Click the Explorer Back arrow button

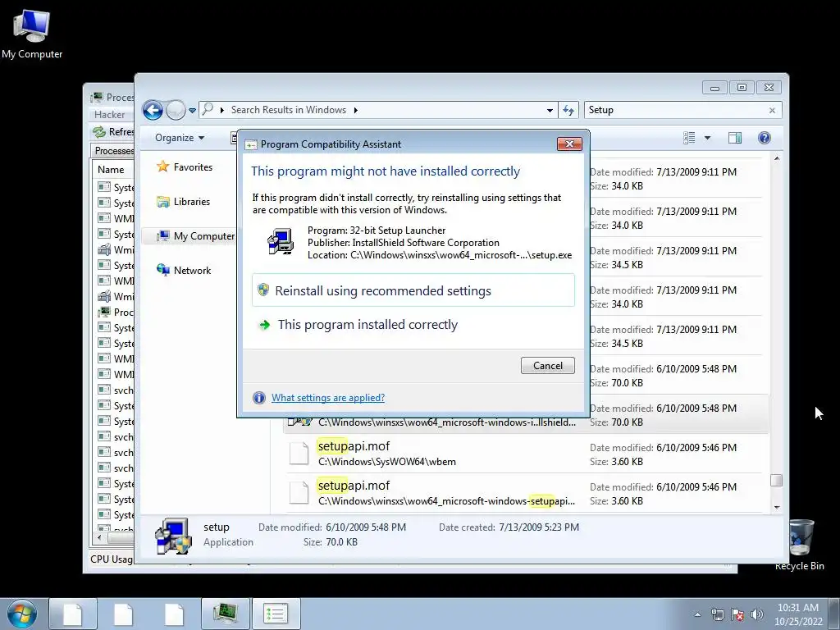[153, 111]
